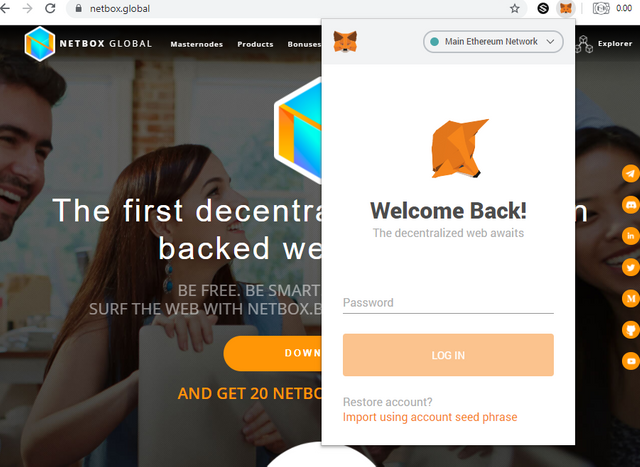Click the MetaMask extension icon in toolbar
Image resolution: width=640 pixels, height=467 pixels.
pos(566,8)
